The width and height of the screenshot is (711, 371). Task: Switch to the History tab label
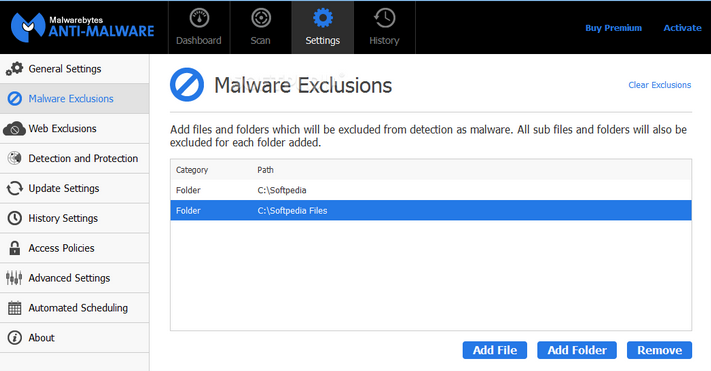pos(384,40)
